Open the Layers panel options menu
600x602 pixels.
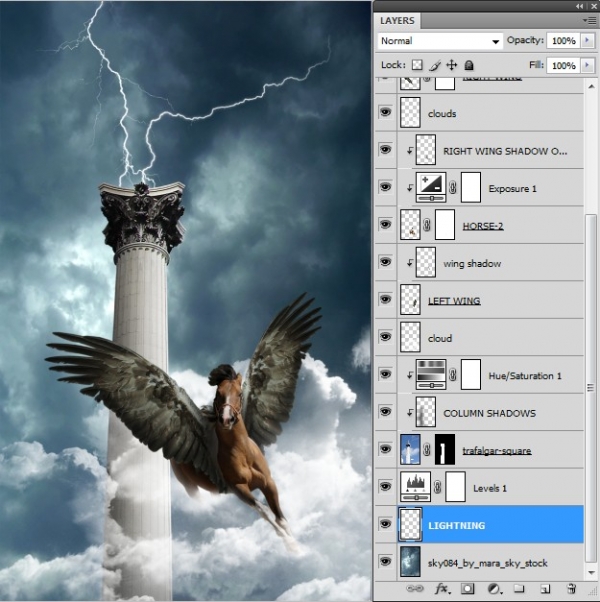589,20
